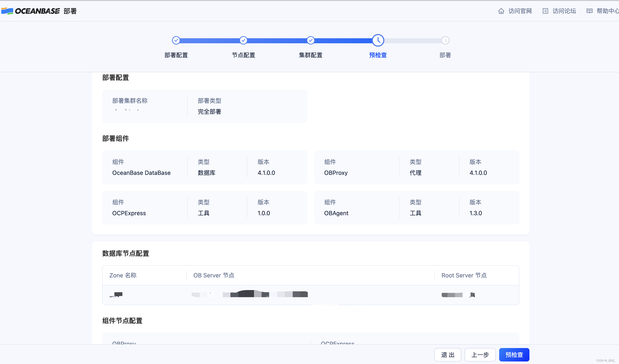
Task: Click the 部署配置 step checkmark circle
Action: coord(176,40)
